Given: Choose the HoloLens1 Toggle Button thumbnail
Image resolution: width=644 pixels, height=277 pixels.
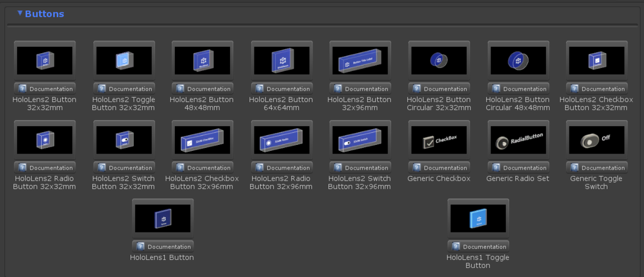Looking at the screenshot, I should (478, 218).
